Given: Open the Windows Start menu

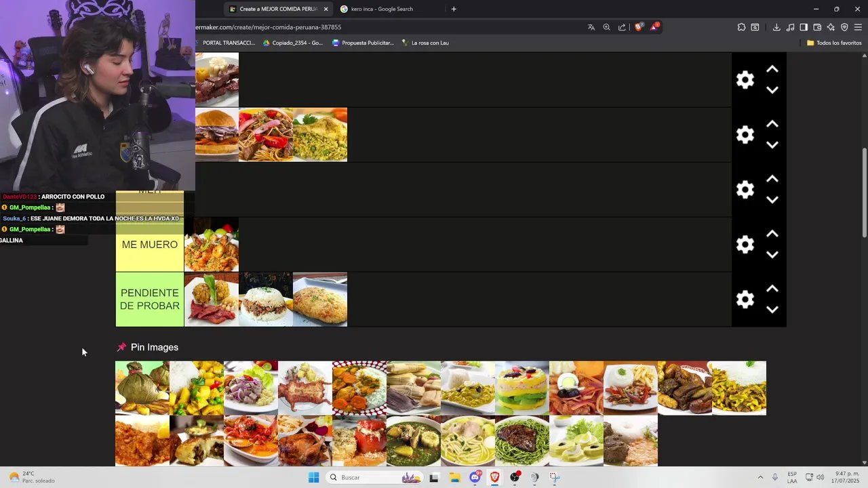Looking at the screenshot, I should click(313, 477).
